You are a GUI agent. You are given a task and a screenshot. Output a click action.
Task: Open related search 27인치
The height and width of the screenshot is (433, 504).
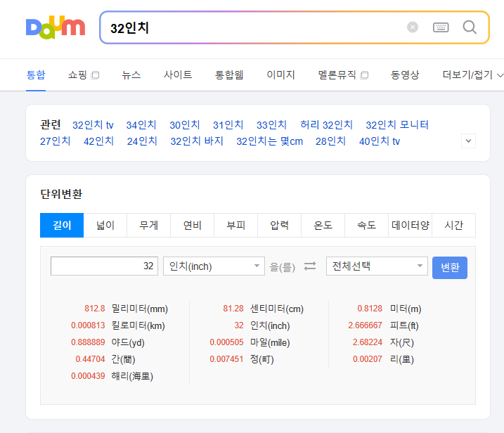(56, 141)
